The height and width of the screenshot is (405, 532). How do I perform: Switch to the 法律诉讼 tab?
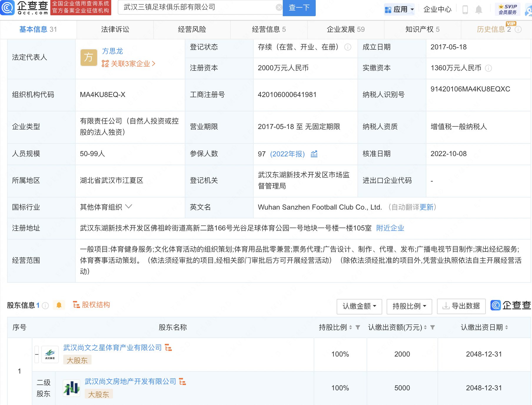[115, 29]
